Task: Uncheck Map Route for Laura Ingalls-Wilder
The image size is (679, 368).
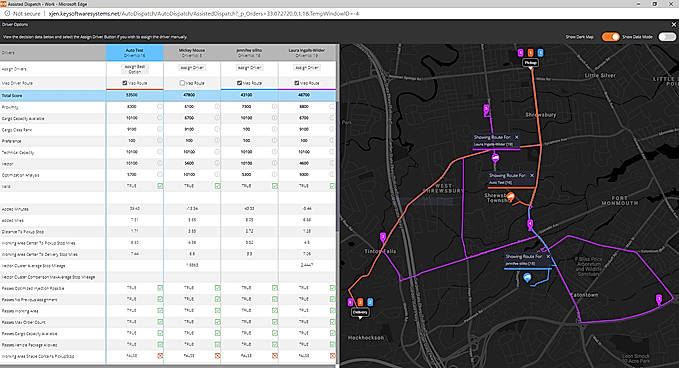Action: pos(297,83)
